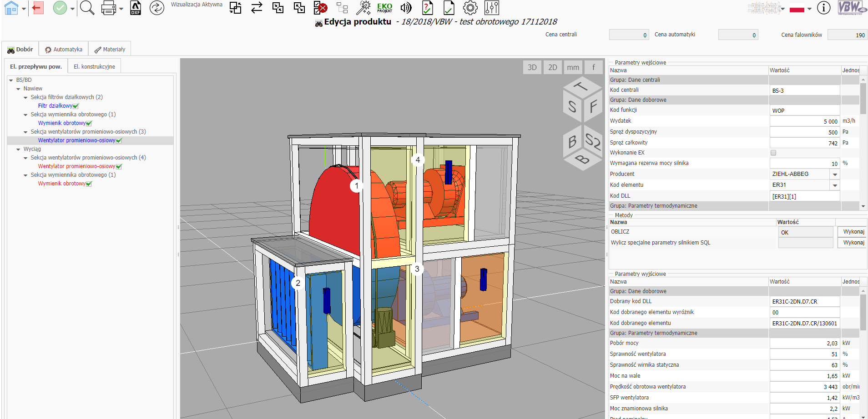The height and width of the screenshot is (419, 868).
Task: Toggle the mm dimensions view button
Action: pyautogui.click(x=573, y=67)
